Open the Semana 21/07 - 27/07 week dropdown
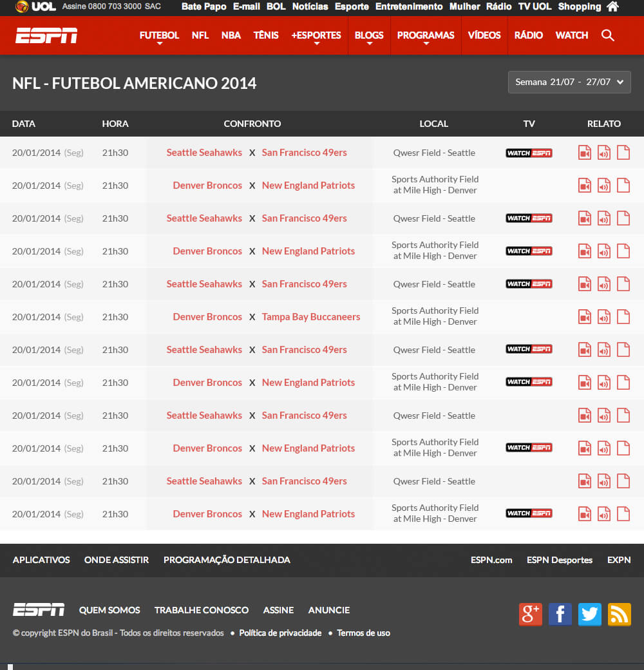 point(569,82)
